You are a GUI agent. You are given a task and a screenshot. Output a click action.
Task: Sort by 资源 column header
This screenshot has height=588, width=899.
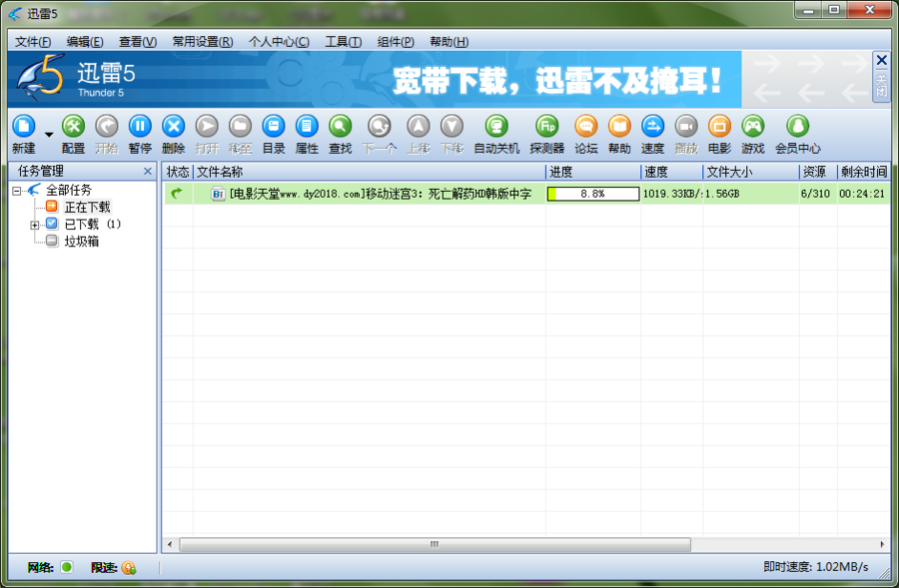[x=818, y=172]
